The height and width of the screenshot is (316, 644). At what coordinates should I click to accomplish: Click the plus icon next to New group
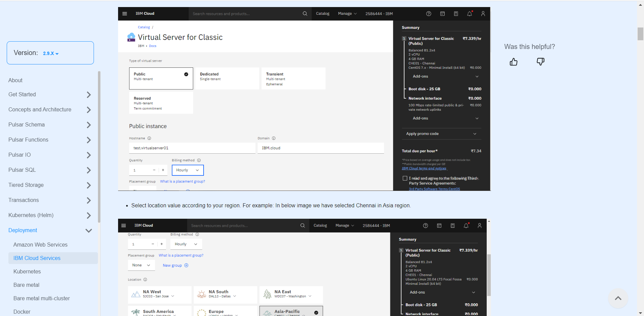(186, 265)
